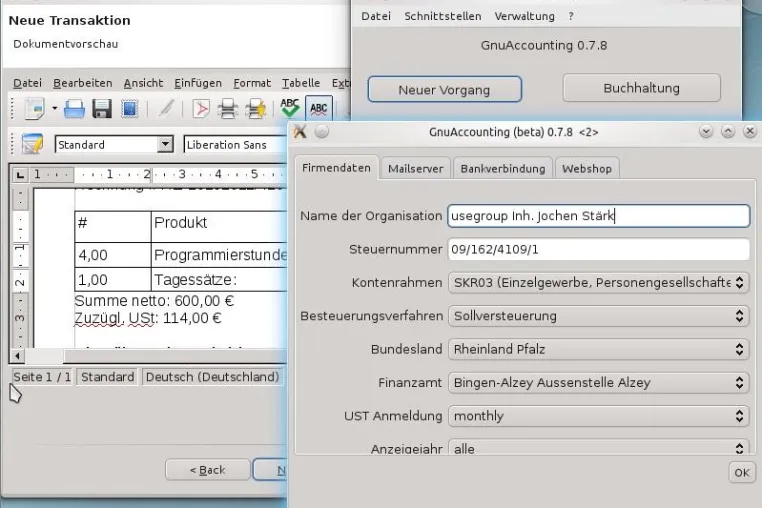Switch to the Firmendaten tab
The image size is (762, 508).
point(336,168)
